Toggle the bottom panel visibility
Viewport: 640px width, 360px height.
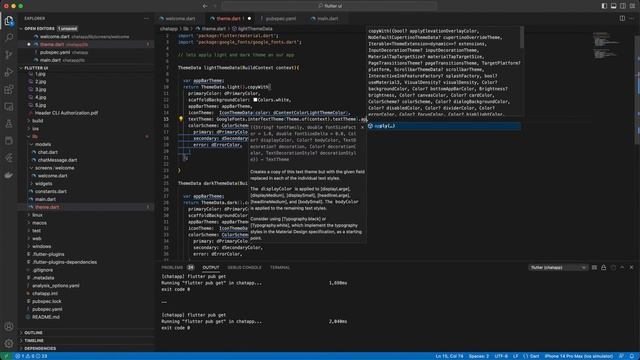613,6
